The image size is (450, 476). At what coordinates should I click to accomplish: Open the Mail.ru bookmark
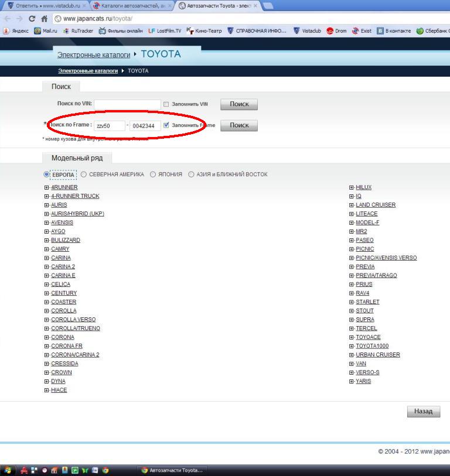click(46, 30)
